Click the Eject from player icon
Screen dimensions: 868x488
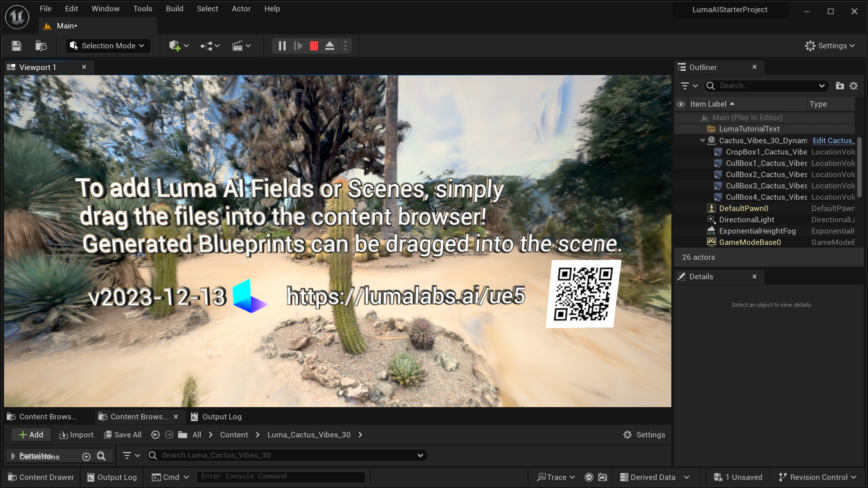pos(330,46)
